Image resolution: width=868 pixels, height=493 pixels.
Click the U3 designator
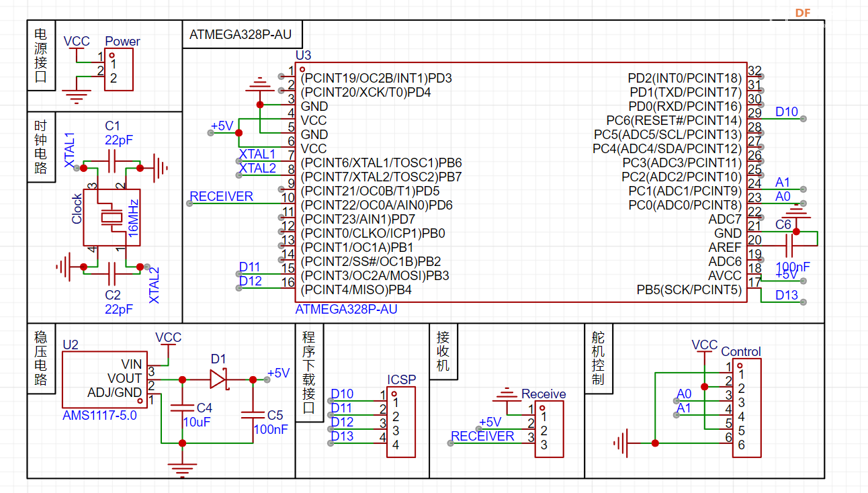[304, 55]
